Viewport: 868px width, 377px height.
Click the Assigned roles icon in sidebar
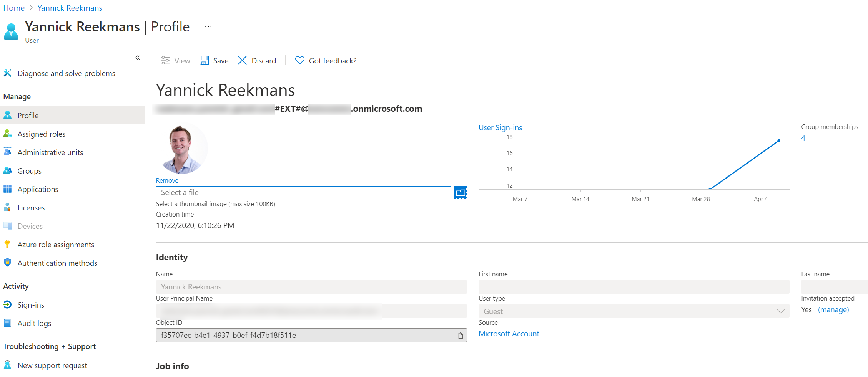[x=7, y=134]
